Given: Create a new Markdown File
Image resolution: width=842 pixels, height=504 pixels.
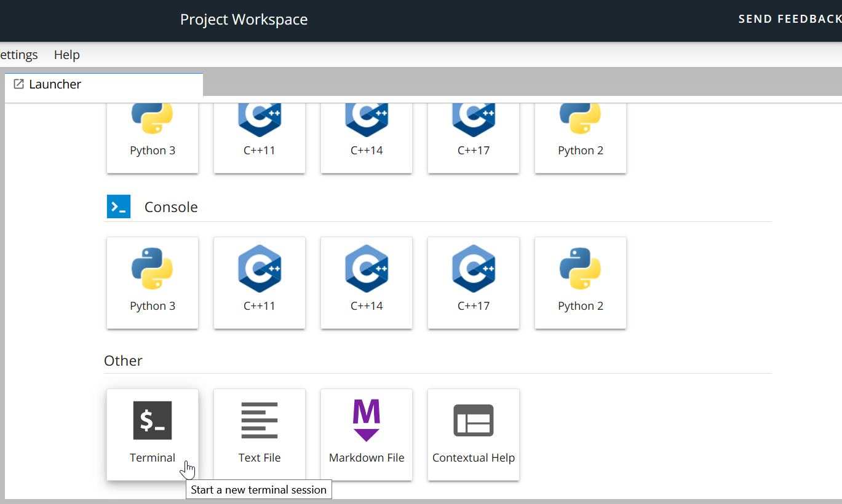Looking at the screenshot, I should click(x=367, y=435).
